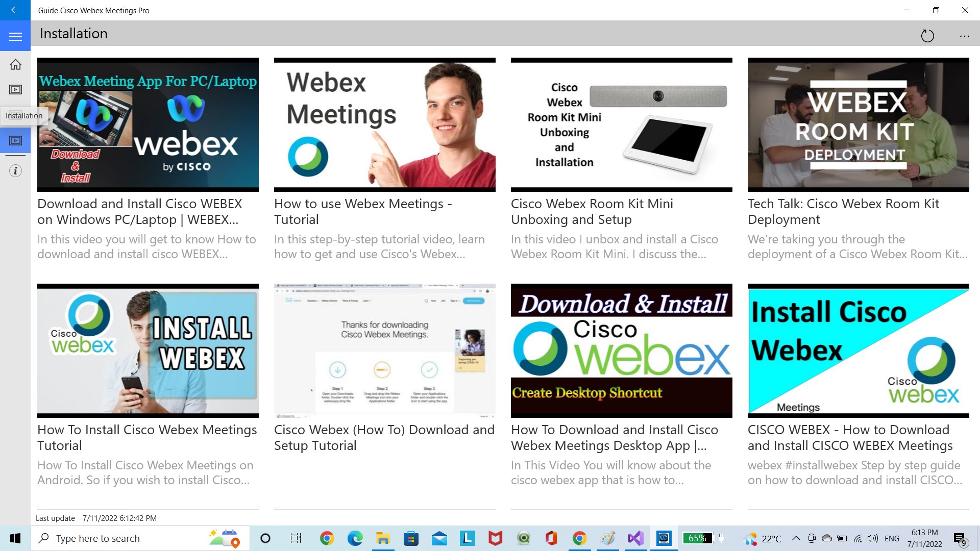The image size is (980, 551).
Task: Open Cisco Webex Room Kit Mini Unboxing video
Action: [621, 124]
